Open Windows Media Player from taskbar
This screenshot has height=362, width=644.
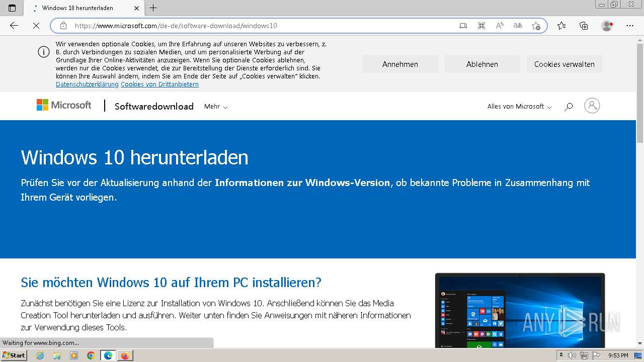click(74, 355)
